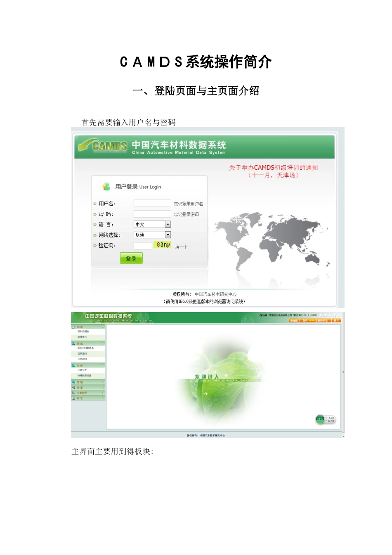
Task: Click the 41% network speed widget
Action: click(326, 419)
